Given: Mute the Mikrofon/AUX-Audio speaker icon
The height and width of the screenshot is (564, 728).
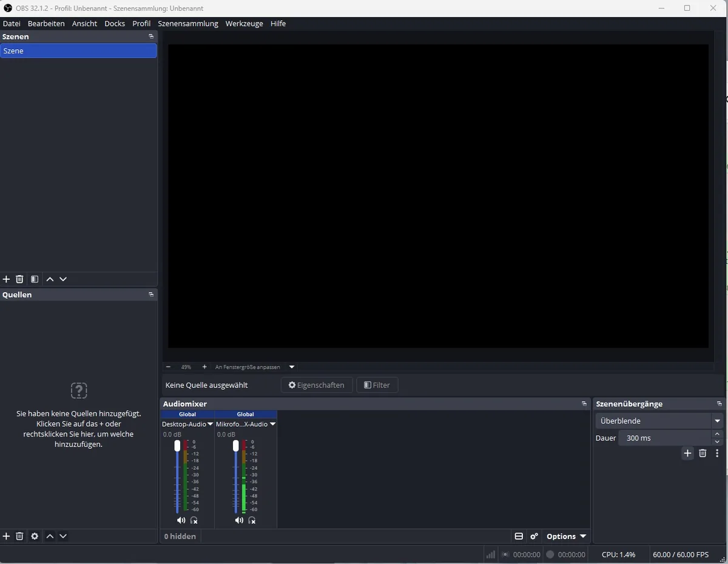Looking at the screenshot, I should click(x=239, y=520).
